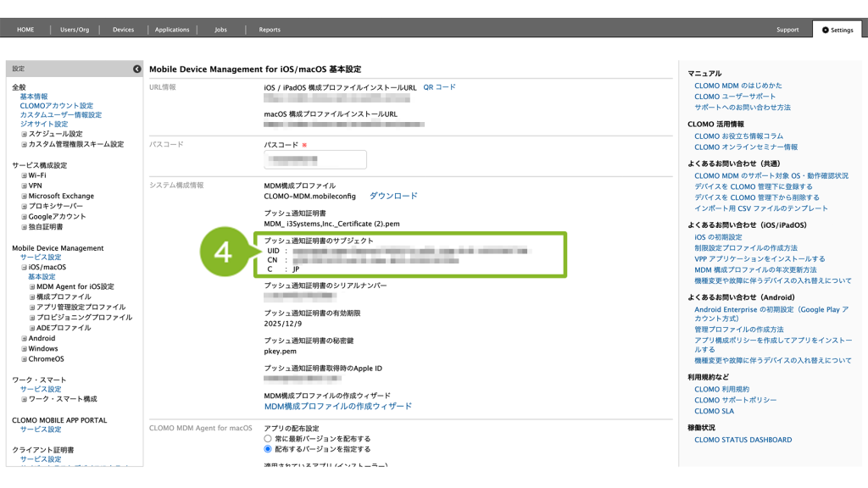Open the Settings tab with gear icon

click(x=837, y=30)
